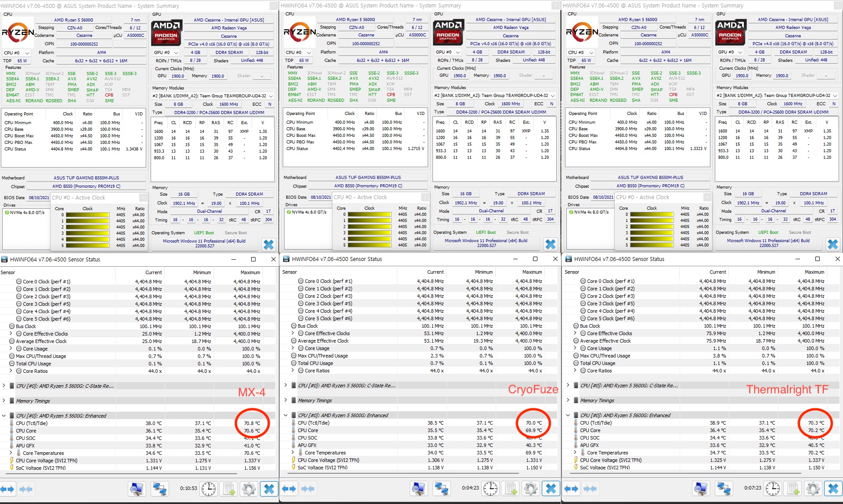Click reset clock icon beside 0:07:23 timer
The height and width of the screenshot is (504, 843).
773,488
